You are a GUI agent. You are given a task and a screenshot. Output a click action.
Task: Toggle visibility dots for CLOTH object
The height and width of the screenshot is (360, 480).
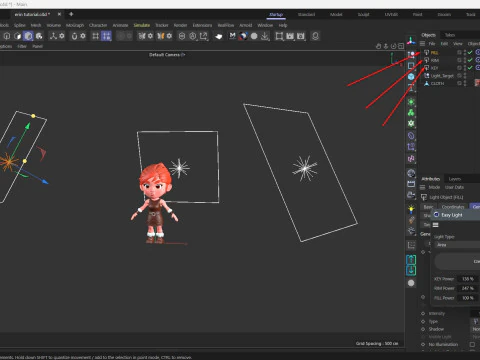click(465, 84)
